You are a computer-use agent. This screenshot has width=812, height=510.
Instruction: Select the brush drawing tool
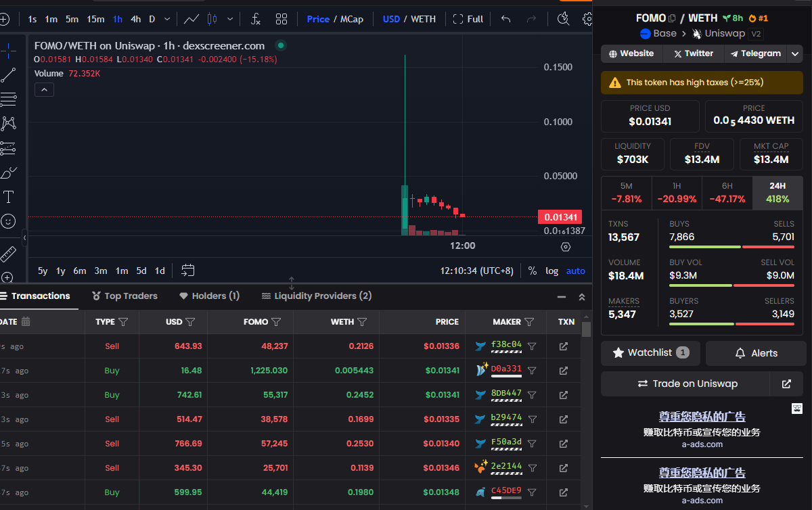pos(8,172)
